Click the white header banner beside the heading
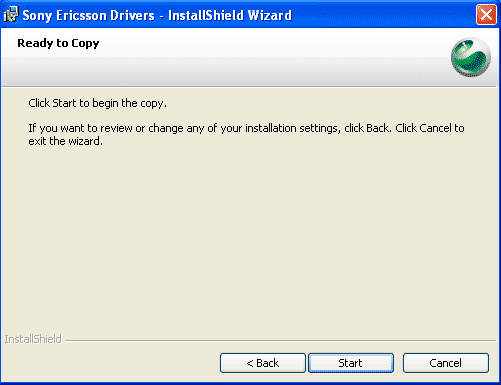501x385 pixels. point(267,57)
